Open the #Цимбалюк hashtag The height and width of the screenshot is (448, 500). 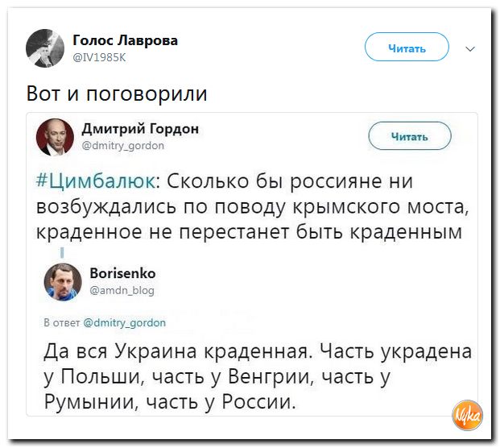98,179
